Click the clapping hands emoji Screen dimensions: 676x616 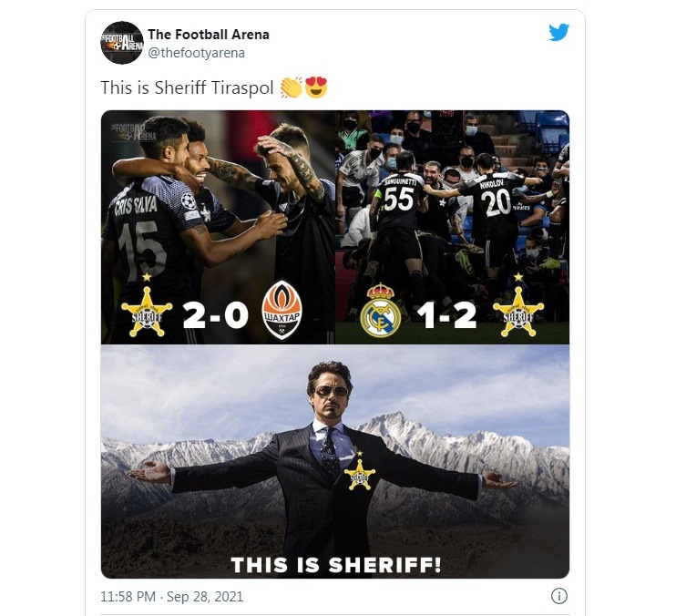point(291,87)
